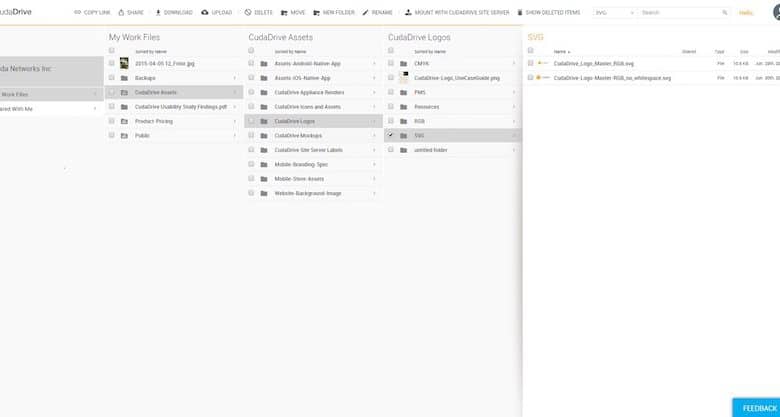This screenshot has width=780, height=417.
Task: Click the search magnifier icon
Action: (725, 12)
